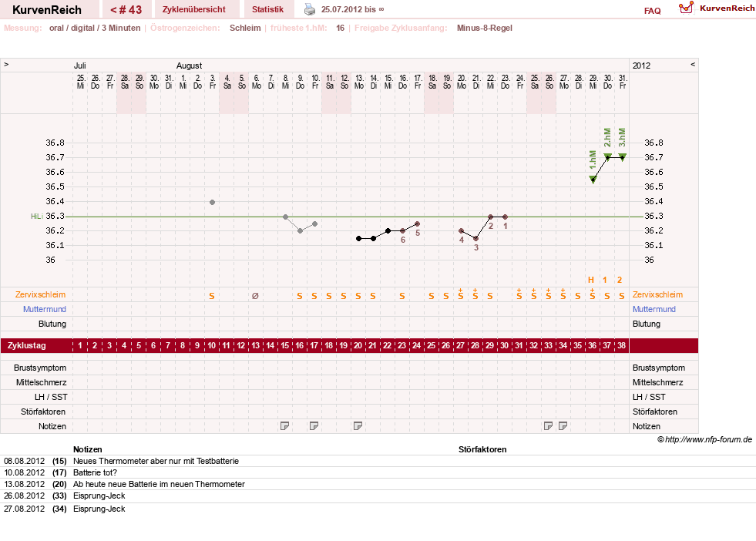Go to previous cycle via < # 43

click(126, 10)
